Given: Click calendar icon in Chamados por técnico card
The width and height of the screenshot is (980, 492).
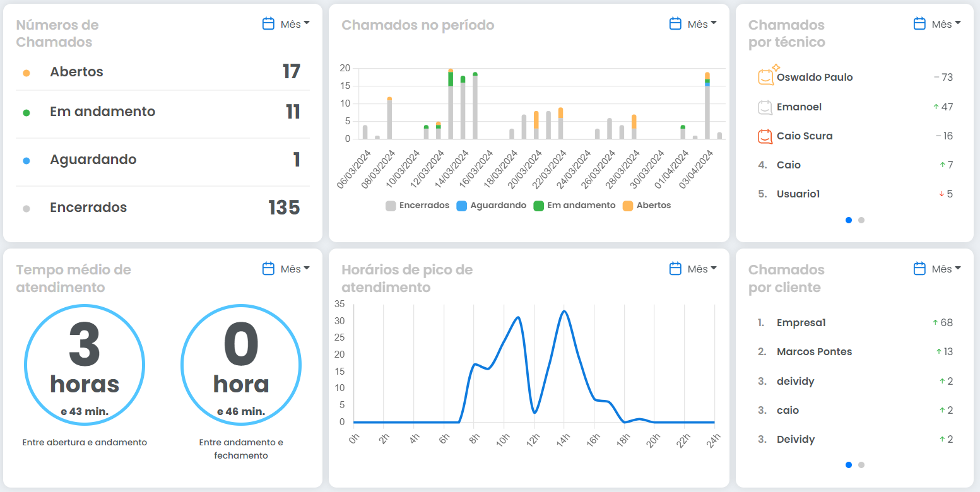Looking at the screenshot, I should (x=919, y=24).
